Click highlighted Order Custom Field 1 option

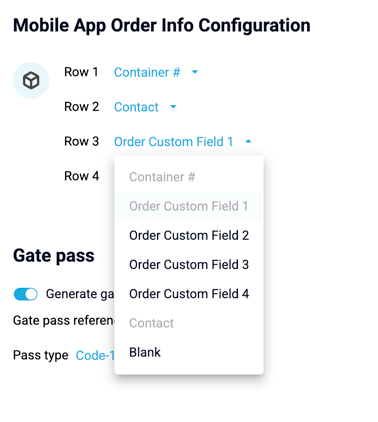coord(189,206)
